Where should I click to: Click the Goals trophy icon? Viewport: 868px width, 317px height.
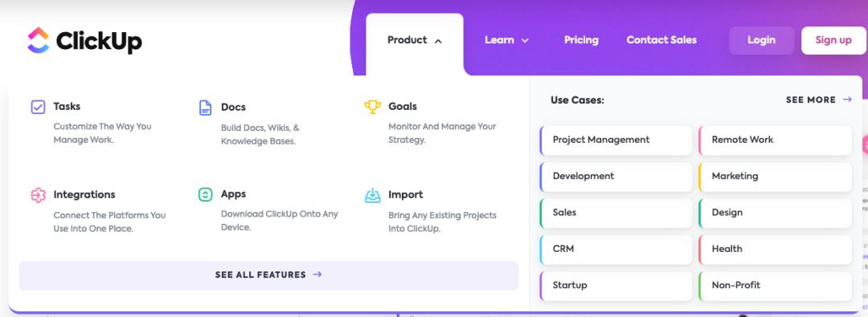click(373, 107)
